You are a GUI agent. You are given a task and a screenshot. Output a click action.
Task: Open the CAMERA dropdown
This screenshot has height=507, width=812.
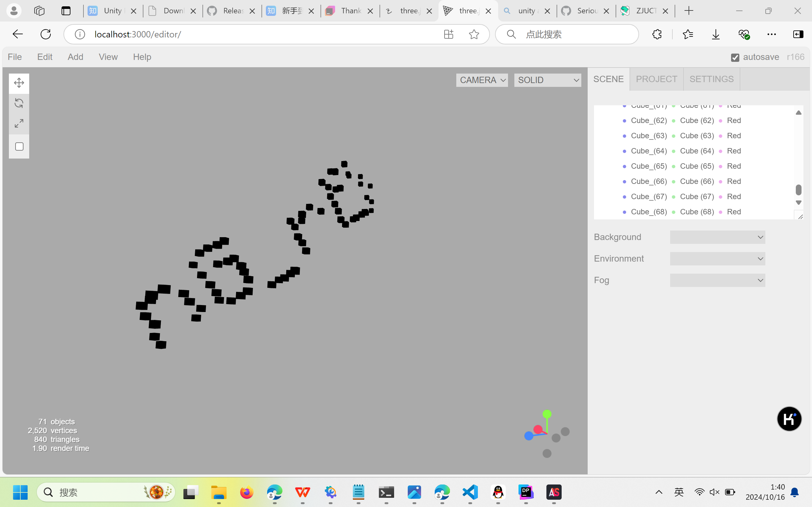coord(482,80)
